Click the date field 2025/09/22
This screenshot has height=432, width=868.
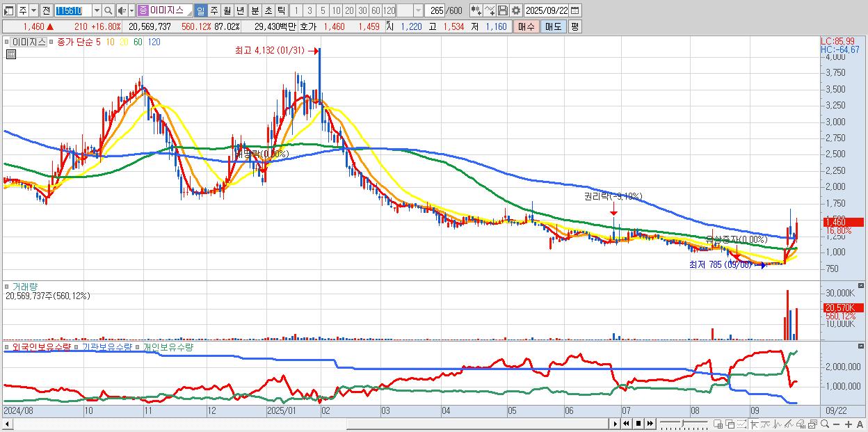[546, 10]
